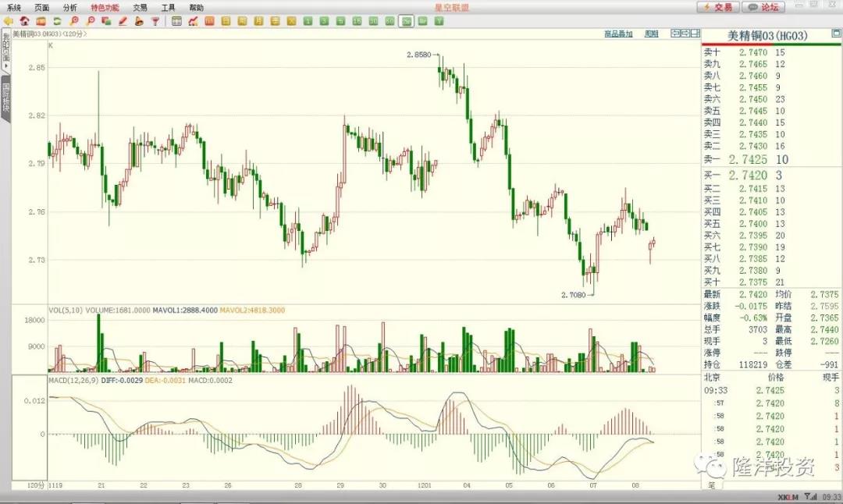Click the MACD(12,26,9) indicator label

73,381
